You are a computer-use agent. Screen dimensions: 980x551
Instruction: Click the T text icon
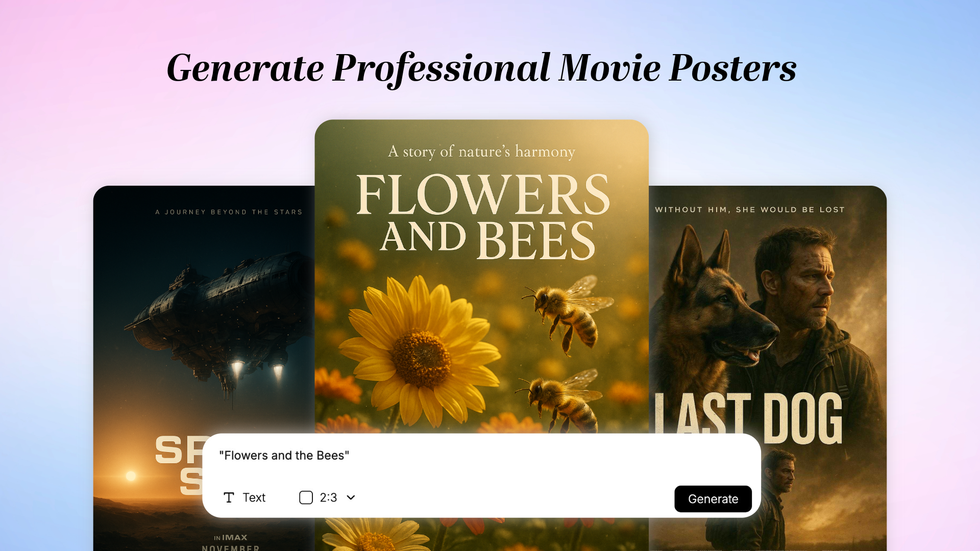pyautogui.click(x=229, y=497)
